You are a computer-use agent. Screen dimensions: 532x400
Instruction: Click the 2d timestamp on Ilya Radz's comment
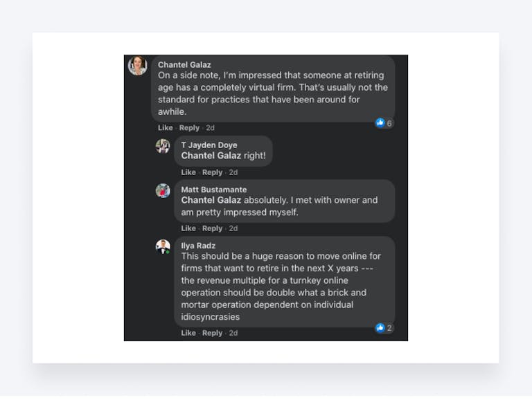233,333
